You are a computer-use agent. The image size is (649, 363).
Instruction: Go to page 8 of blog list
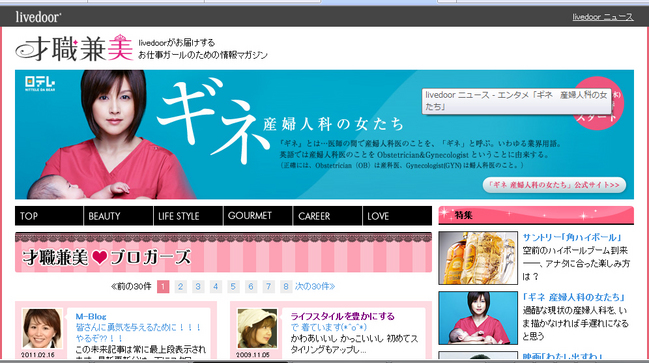pyautogui.click(x=286, y=286)
